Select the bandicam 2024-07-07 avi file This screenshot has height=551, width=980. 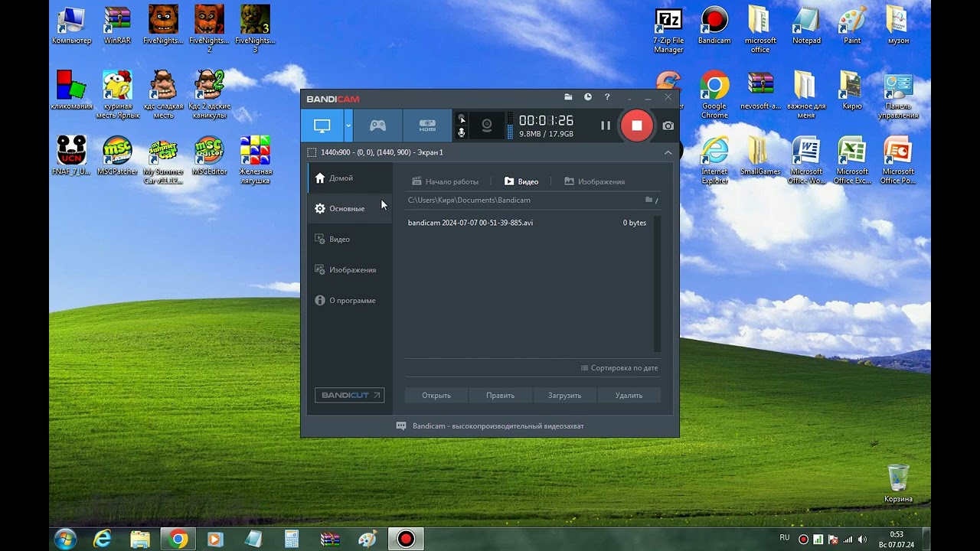(528, 223)
